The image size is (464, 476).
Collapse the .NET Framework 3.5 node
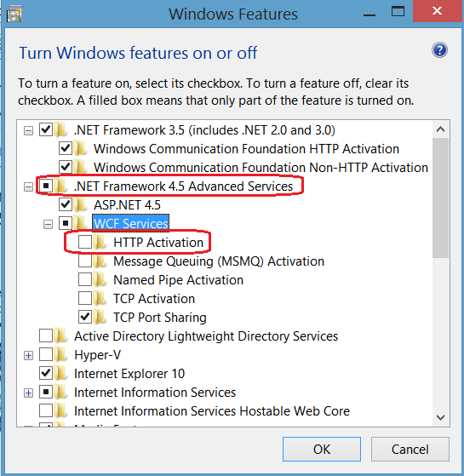coord(29,131)
